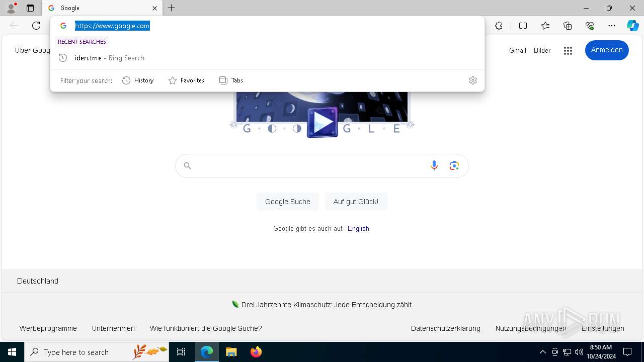This screenshot has width=644, height=362.
Task: Open the Edge profile icon
Action: click(11, 8)
